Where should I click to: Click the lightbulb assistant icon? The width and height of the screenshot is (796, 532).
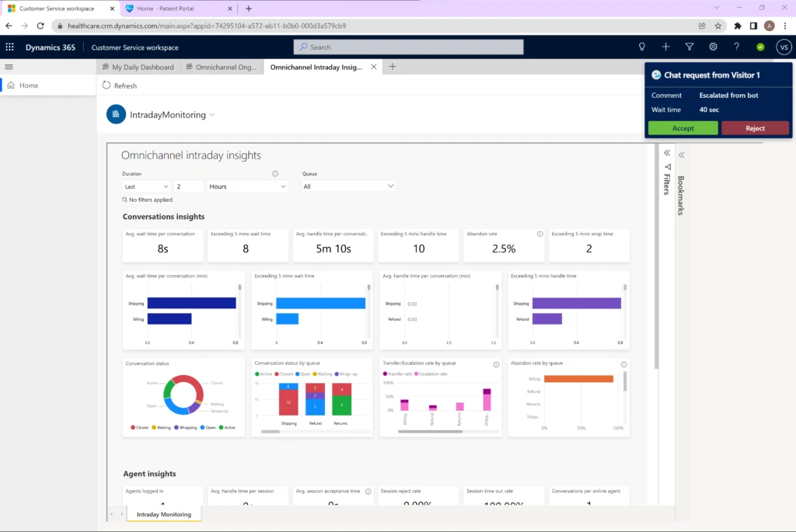pos(642,47)
